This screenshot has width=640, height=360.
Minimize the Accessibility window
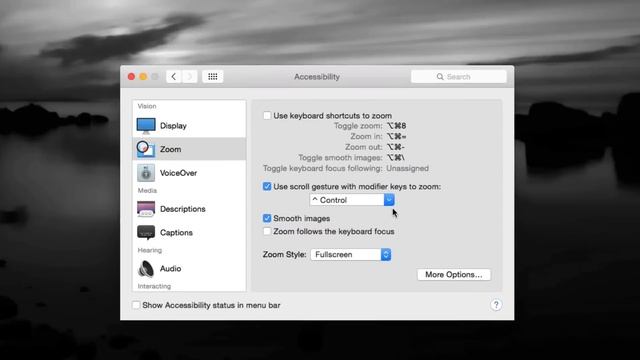143,77
